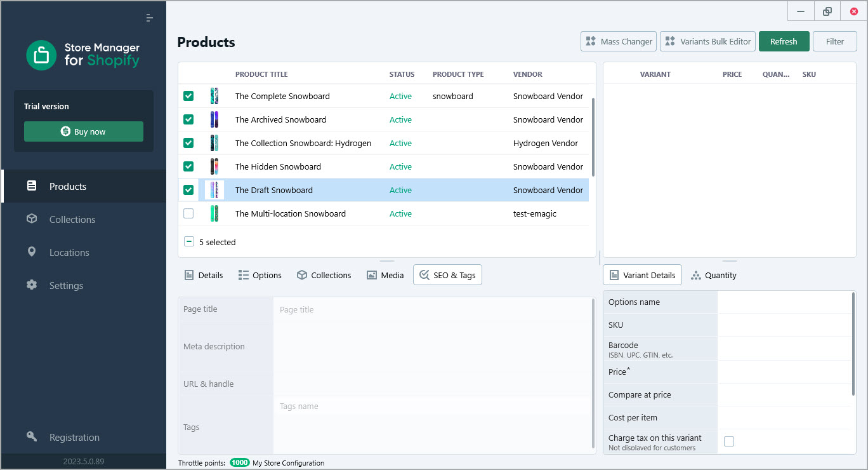Open the Collections section in sidebar
This screenshot has width=868, height=470.
(83, 219)
